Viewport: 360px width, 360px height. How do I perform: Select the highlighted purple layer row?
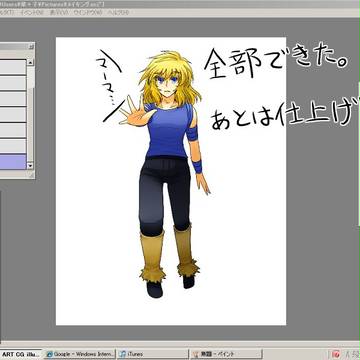(x=13, y=162)
